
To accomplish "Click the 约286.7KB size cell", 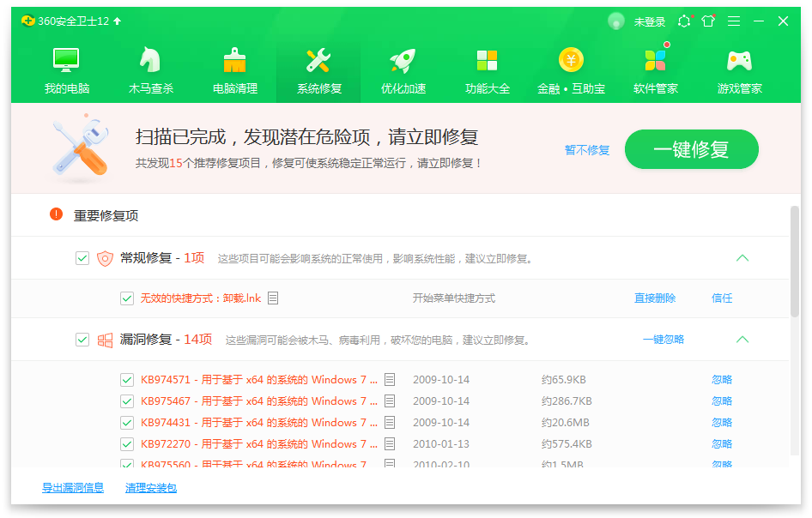I will point(567,401).
